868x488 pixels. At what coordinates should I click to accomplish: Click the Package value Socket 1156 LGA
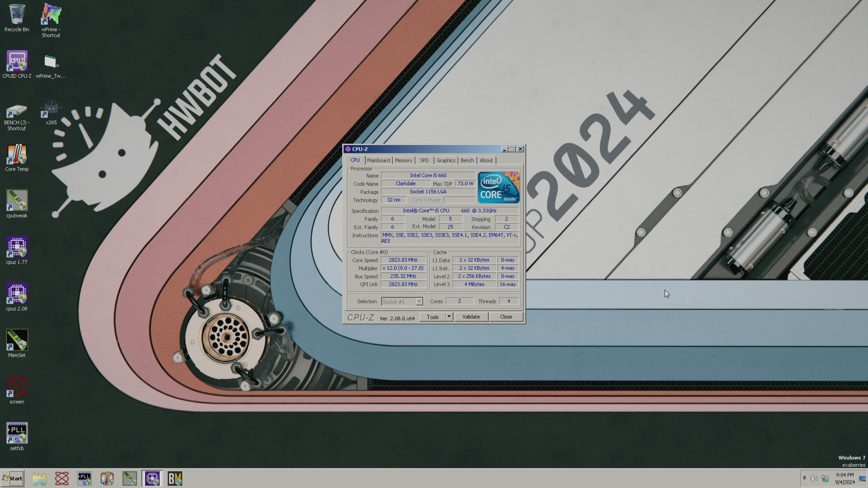pyautogui.click(x=428, y=192)
